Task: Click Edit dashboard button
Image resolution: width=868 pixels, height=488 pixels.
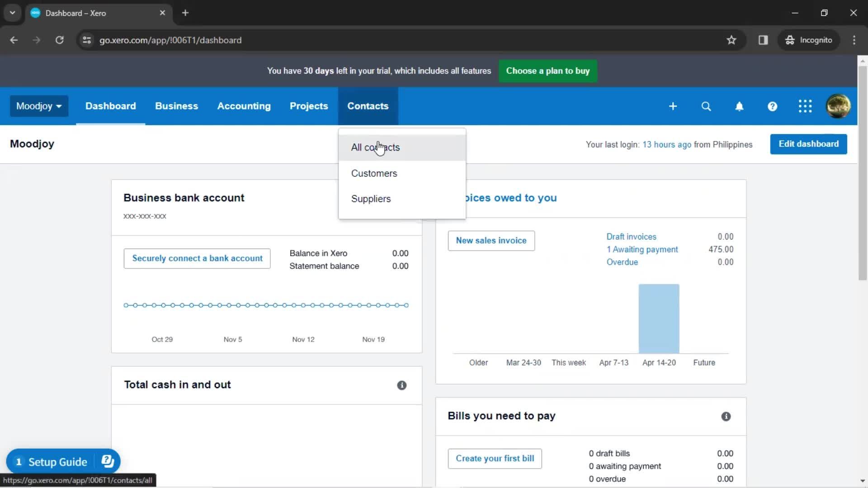Action: [808, 144]
